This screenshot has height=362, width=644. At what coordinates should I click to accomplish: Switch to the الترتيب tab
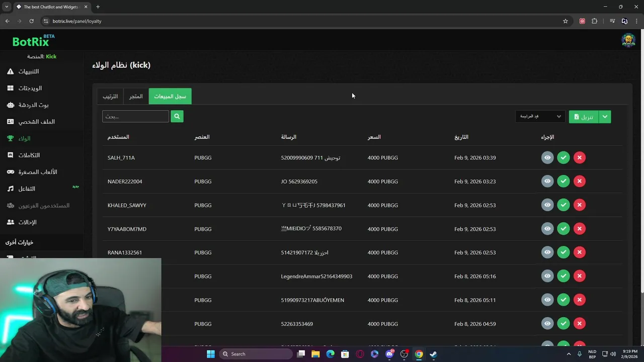click(110, 96)
